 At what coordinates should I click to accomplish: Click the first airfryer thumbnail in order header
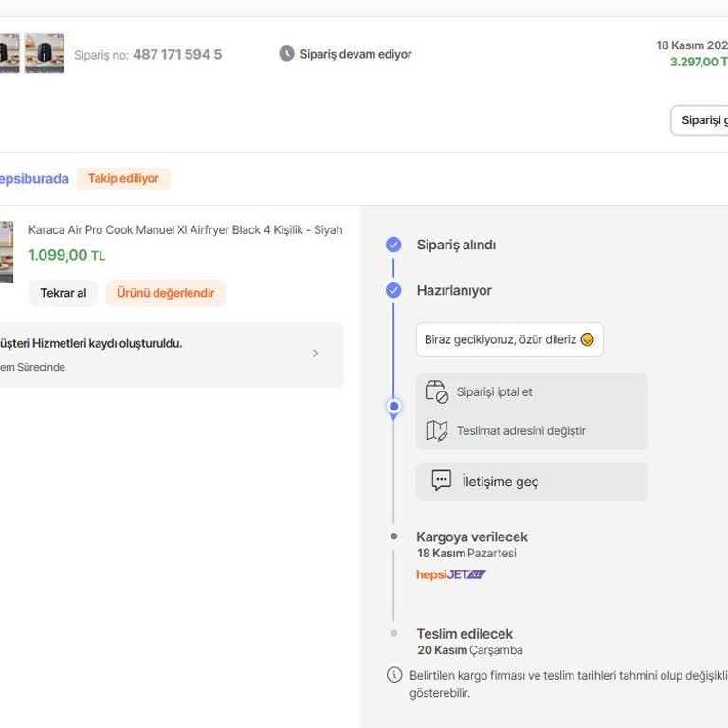point(9,53)
